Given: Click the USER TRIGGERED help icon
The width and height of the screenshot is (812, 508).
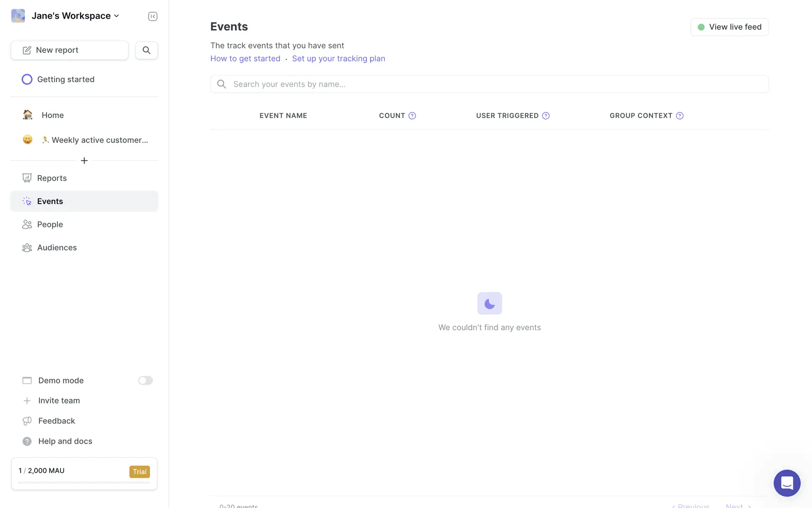Looking at the screenshot, I should (x=546, y=116).
